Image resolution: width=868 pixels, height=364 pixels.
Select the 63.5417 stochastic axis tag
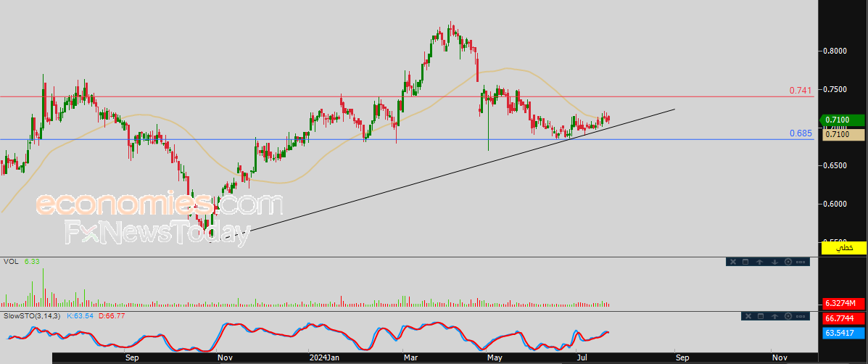point(844,333)
